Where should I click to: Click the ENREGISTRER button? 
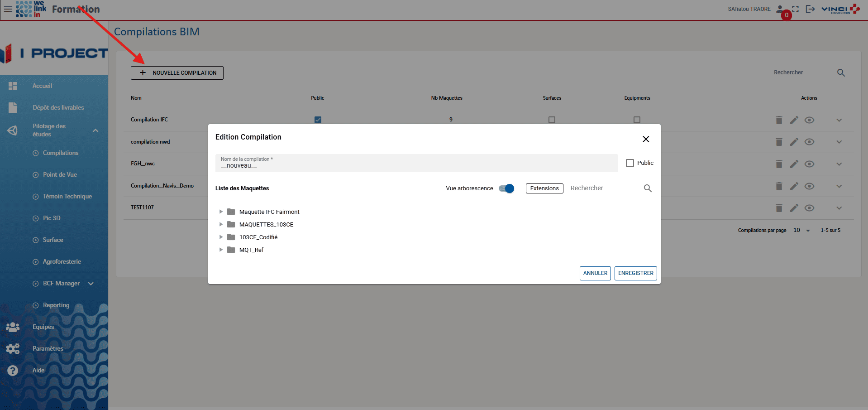pos(635,273)
